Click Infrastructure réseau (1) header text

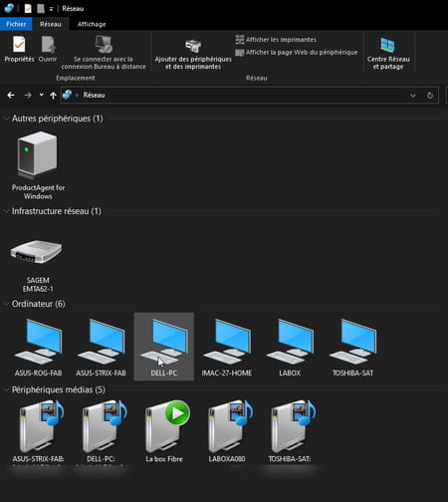coord(57,211)
